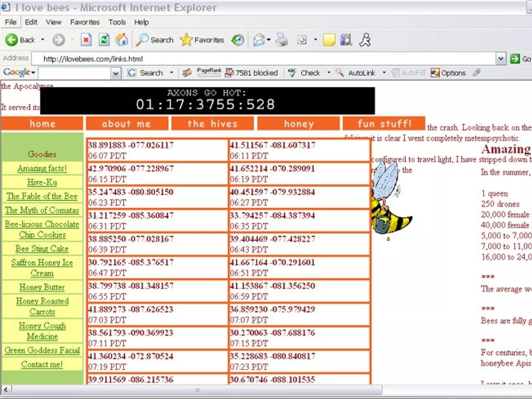Click the Back arrow button

(12, 40)
